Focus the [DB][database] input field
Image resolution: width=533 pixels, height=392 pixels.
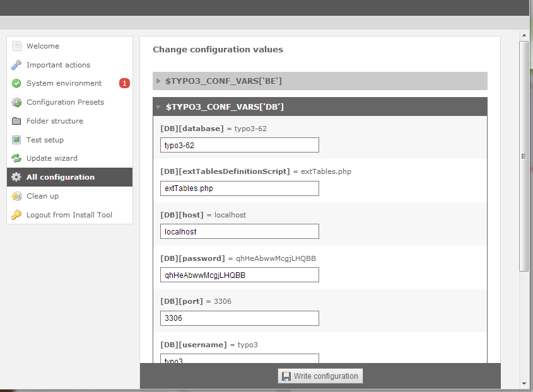(x=240, y=145)
